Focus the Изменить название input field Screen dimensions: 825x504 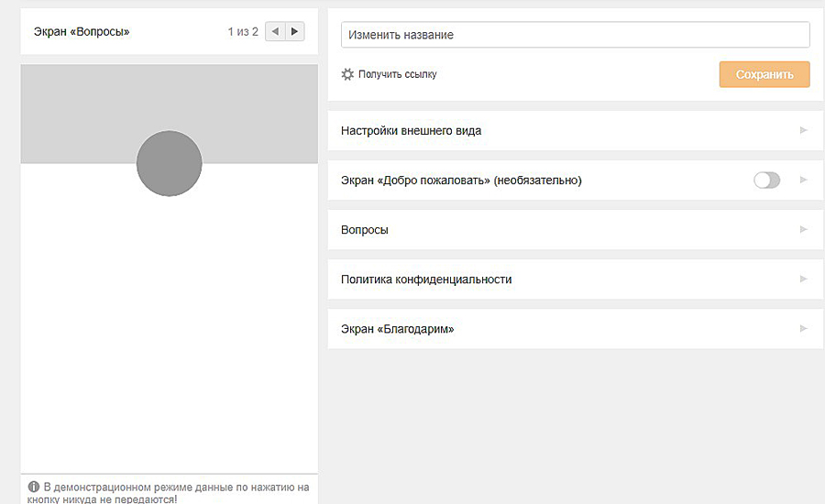click(x=575, y=35)
